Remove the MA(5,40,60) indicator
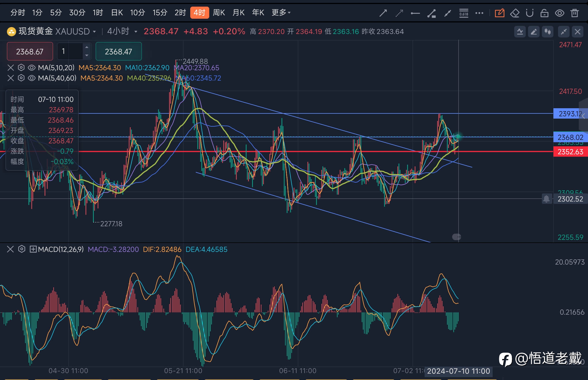This screenshot has height=380, width=588. (x=11, y=78)
